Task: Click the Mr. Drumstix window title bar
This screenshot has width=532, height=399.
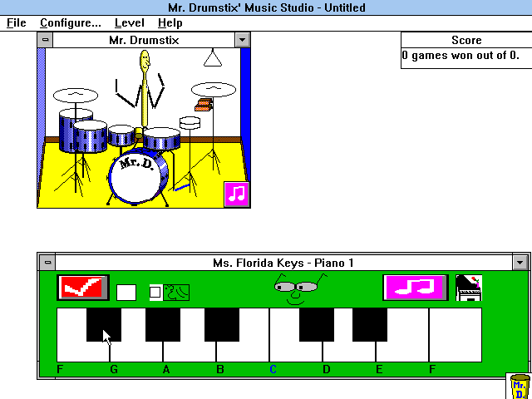Action: tap(144, 40)
